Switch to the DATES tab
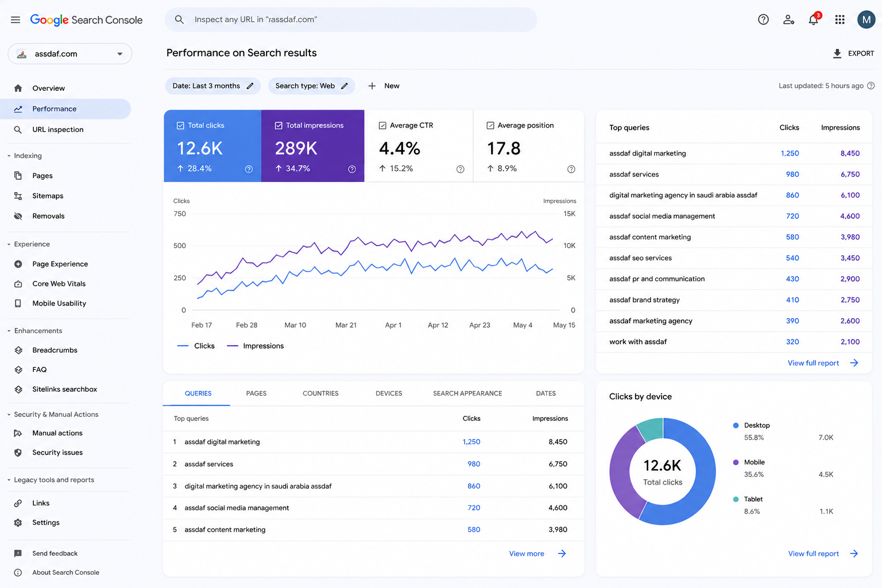The image size is (882, 588). pyautogui.click(x=546, y=393)
